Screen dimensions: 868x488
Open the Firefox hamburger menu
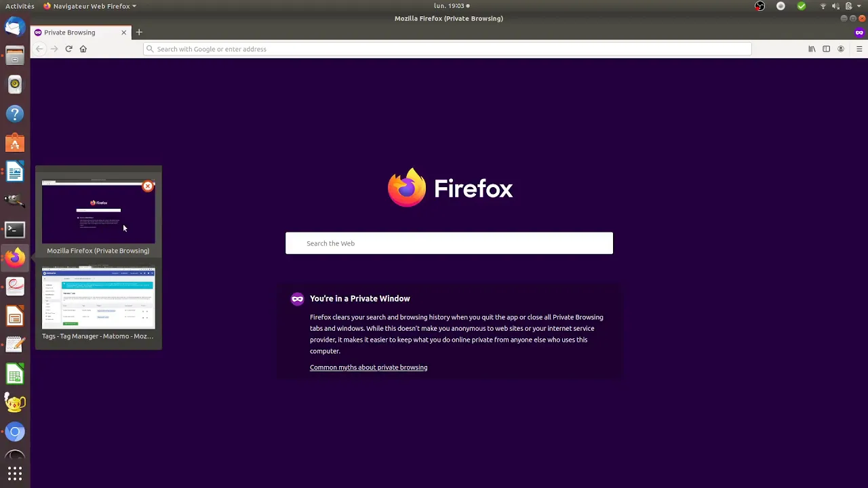tap(859, 49)
